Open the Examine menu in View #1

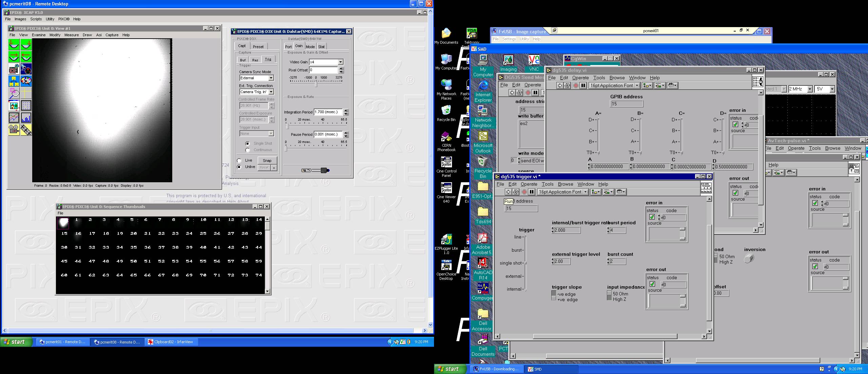pyautogui.click(x=39, y=35)
